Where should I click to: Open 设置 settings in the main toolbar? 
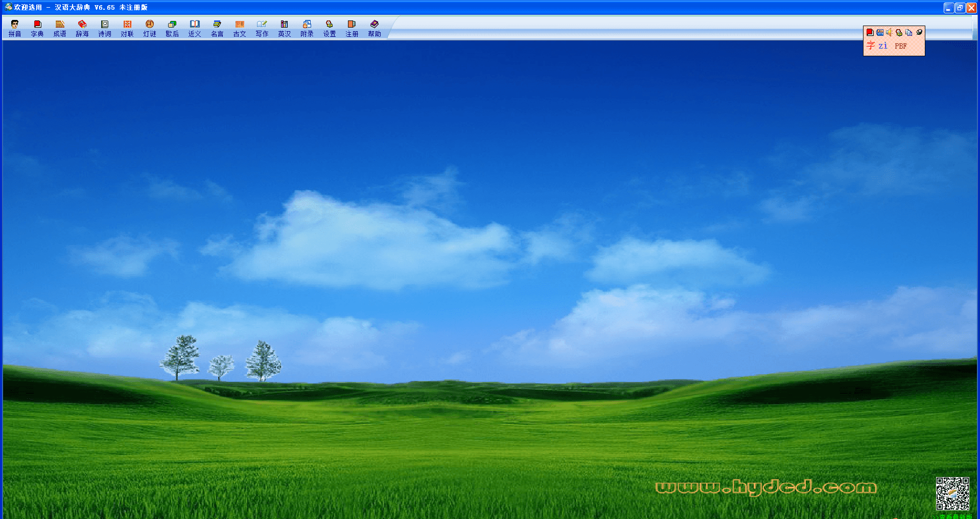330,28
